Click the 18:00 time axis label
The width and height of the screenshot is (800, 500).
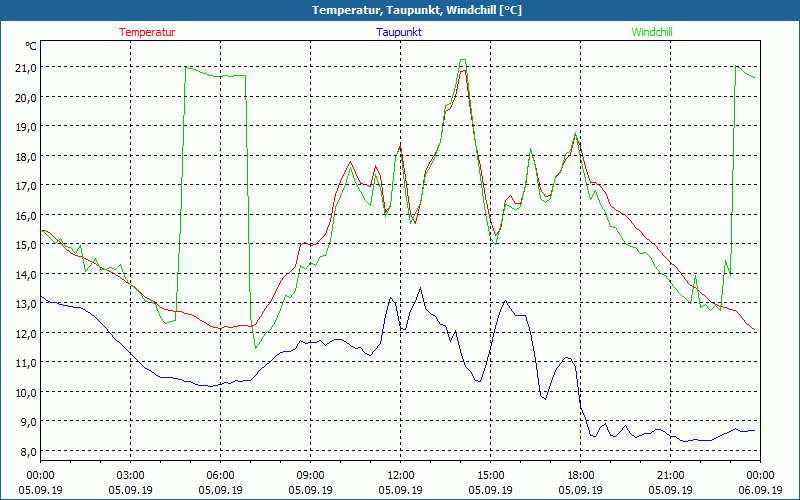tap(581, 476)
